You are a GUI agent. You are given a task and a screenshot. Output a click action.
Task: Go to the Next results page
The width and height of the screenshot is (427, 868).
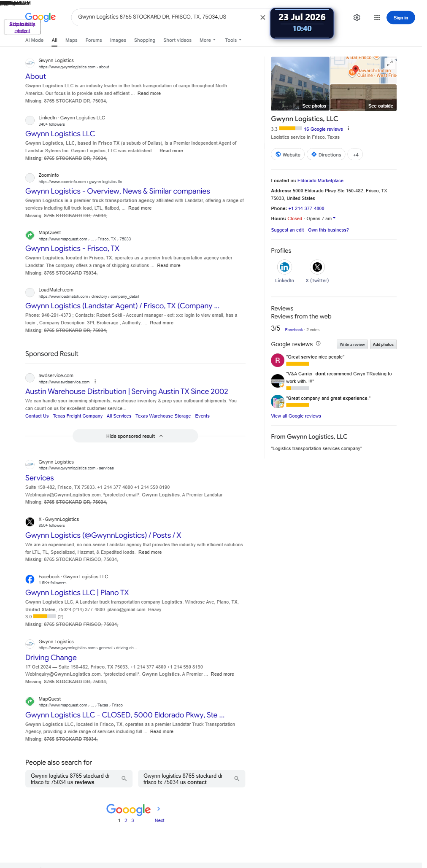[159, 820]
